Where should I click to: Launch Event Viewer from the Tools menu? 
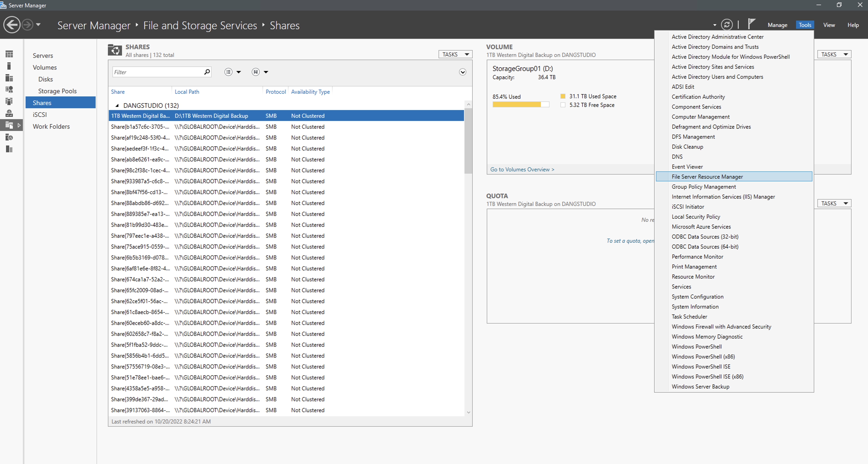point(734,167)
